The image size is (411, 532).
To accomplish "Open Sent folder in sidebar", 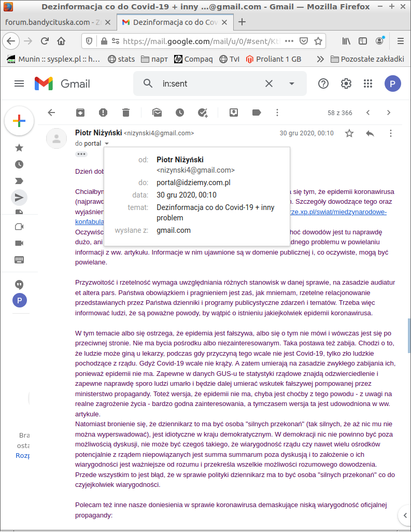I will point(19,198).
